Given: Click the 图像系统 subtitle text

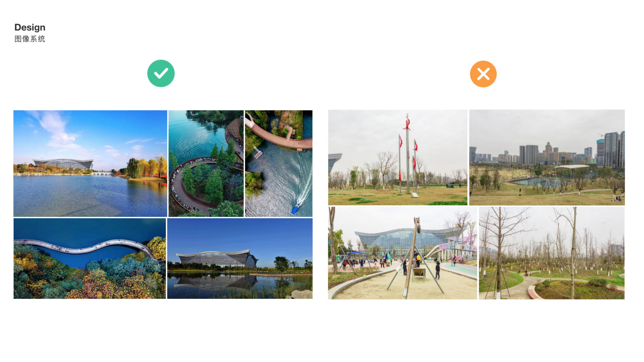Looking at the screenshot, I should [x=30, y=39].
